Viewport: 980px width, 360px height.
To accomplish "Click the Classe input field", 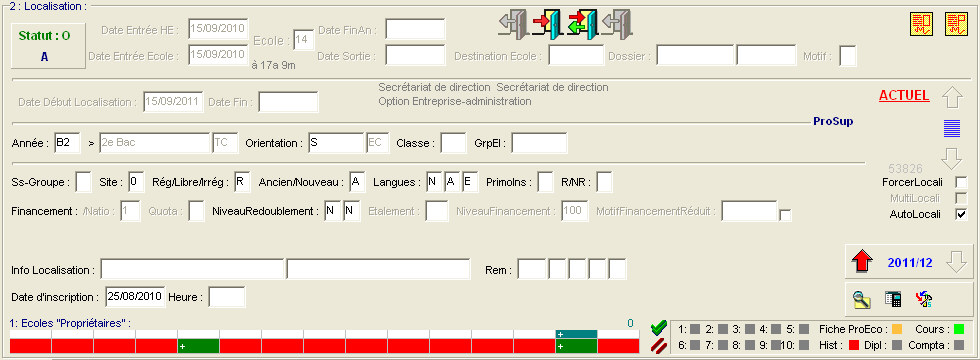I will point(453,143).
